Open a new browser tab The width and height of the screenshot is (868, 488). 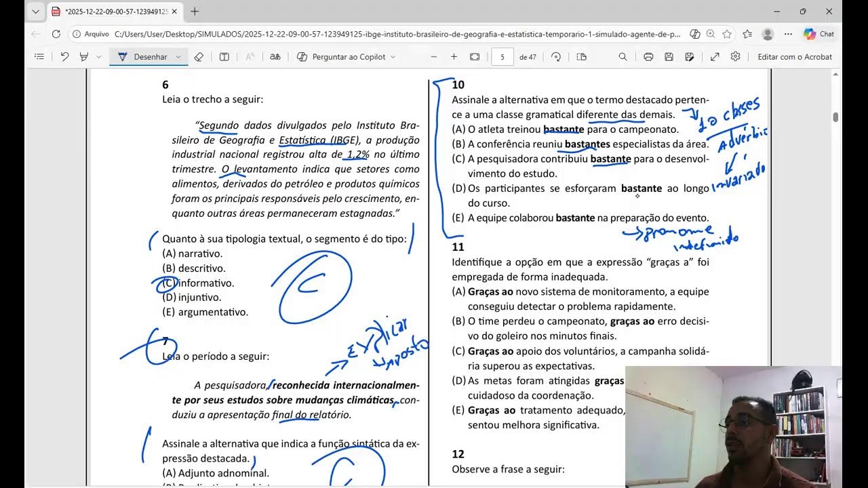pos(195,12)
